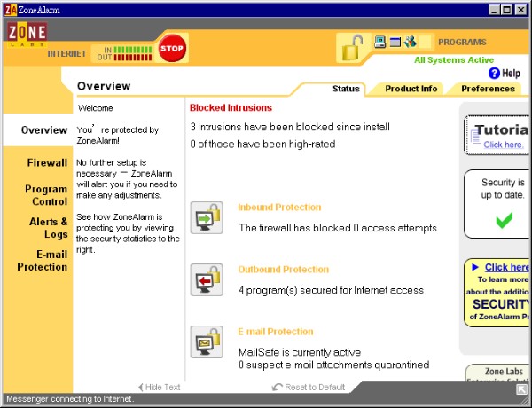
Task: Select Overview in the left sidebar
Action: (x=44, y=130)
